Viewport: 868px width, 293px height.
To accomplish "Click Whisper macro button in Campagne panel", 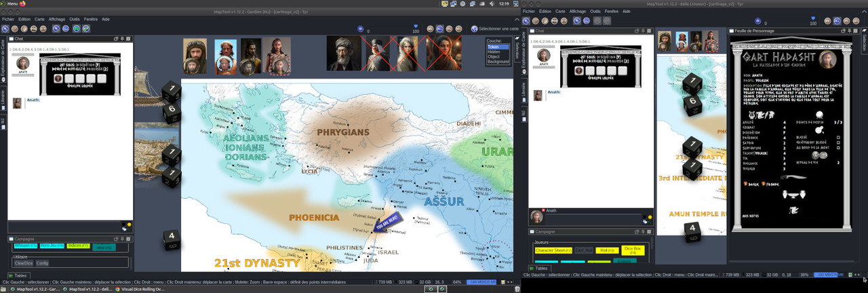I will pos(26,246).
